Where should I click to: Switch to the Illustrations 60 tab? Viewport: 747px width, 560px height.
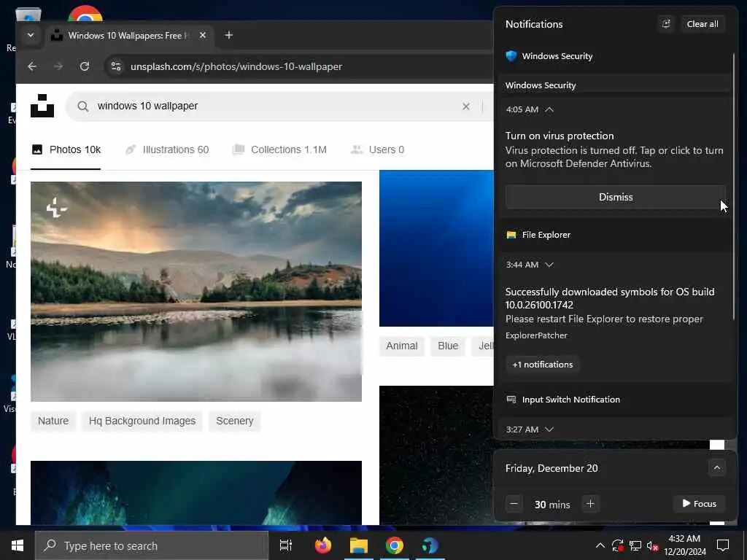tap(167, 149)
